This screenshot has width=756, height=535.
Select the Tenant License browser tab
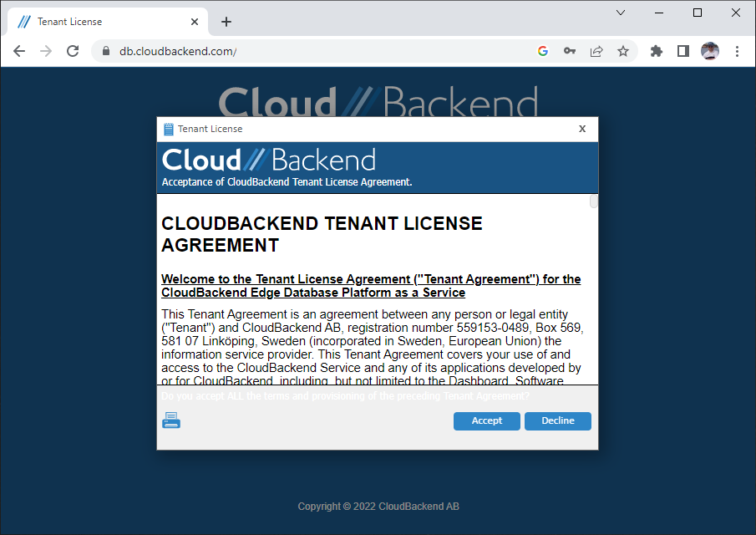click(108, 22)
